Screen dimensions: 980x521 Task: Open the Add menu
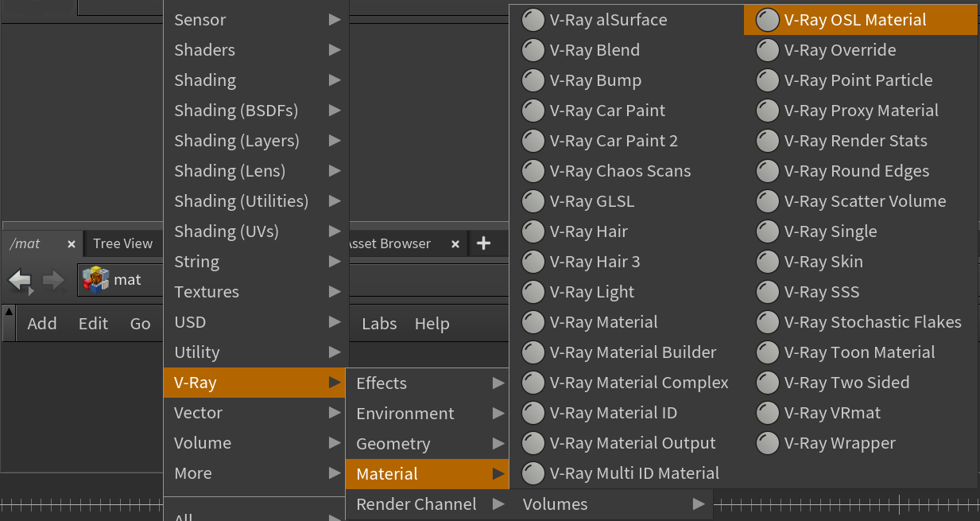42,324
